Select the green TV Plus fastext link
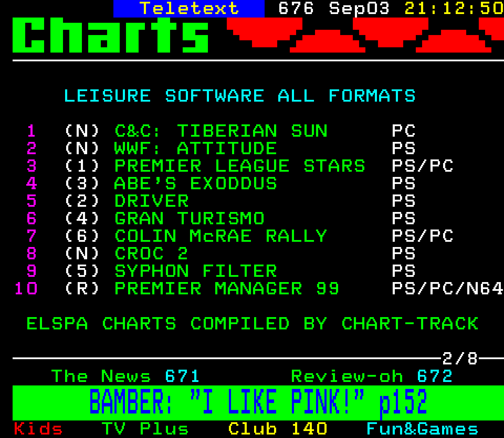The image size is (504, 438). point(145,429)
